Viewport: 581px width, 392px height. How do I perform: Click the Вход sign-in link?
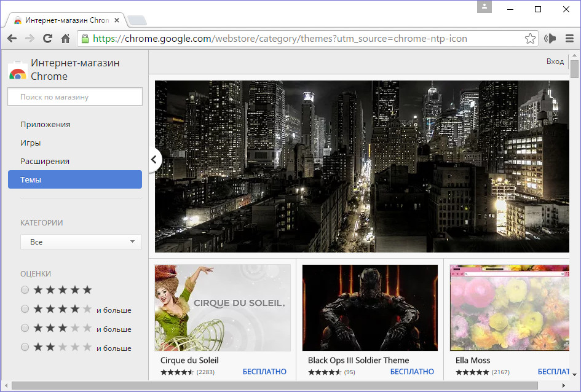coord(555,61)
